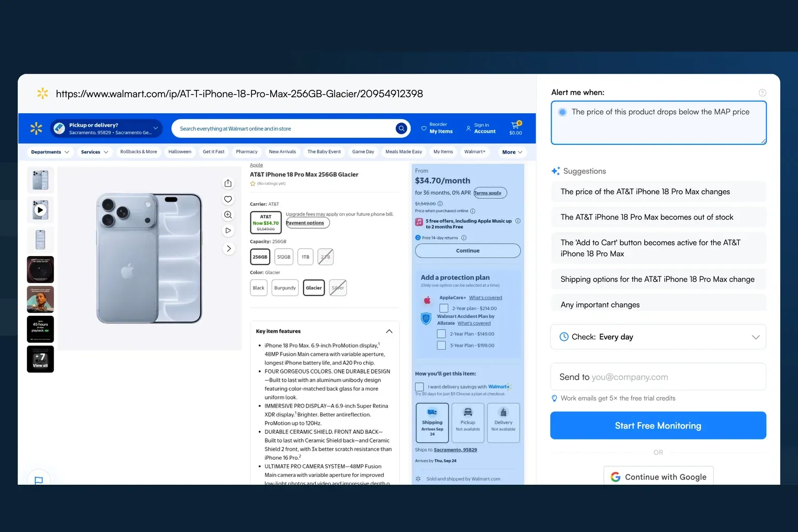Open Pickup or delivery location dropdown
Image resolution: width=798 pixels, height=532 pixels.
click(x=107, y=128)
